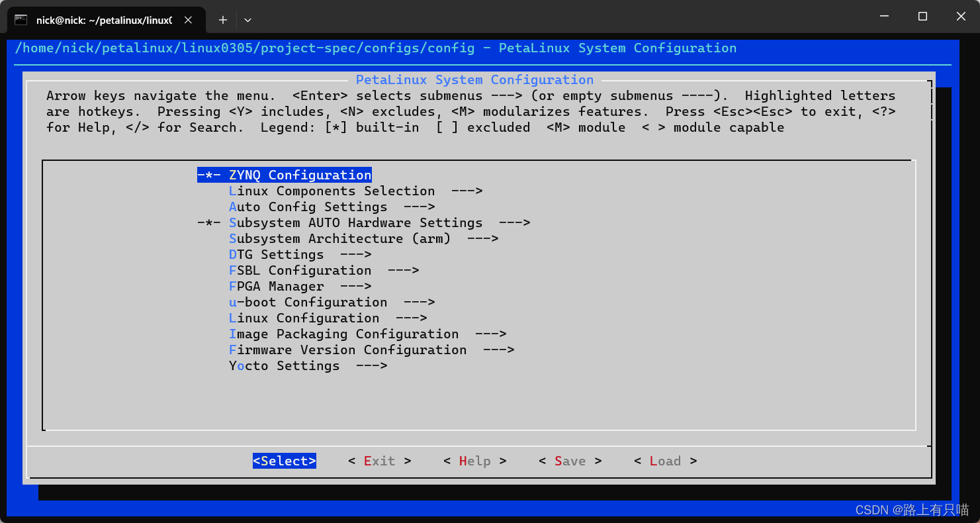
Task: Open Yocto Settings submenu
Action: pyautogui.click(x=308, y=365)
